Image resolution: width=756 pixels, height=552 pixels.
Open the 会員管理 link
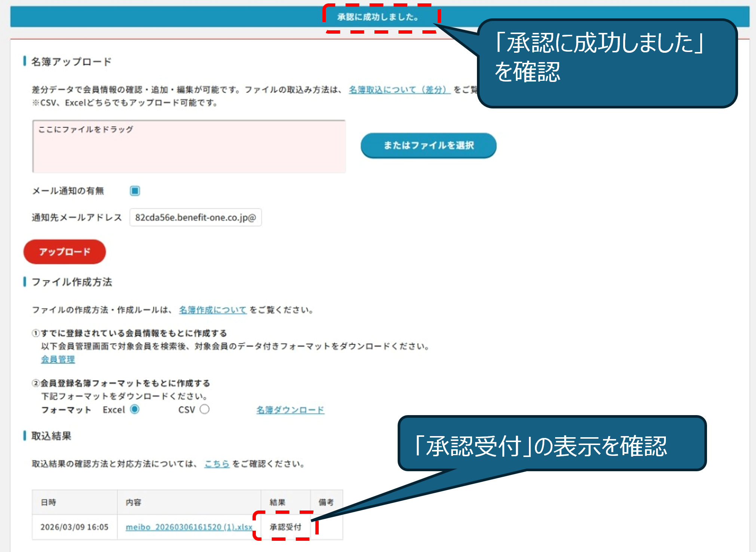[58, 359]
